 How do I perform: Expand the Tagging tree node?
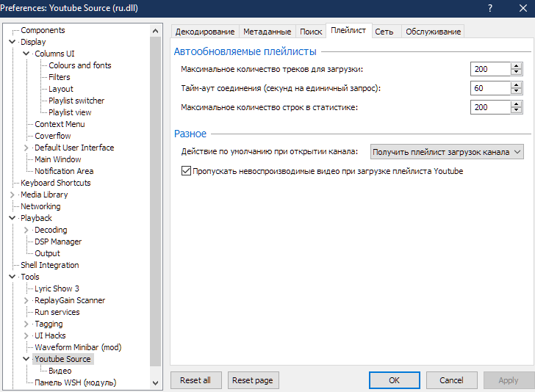pyautogui.click(x=26, y=324)
